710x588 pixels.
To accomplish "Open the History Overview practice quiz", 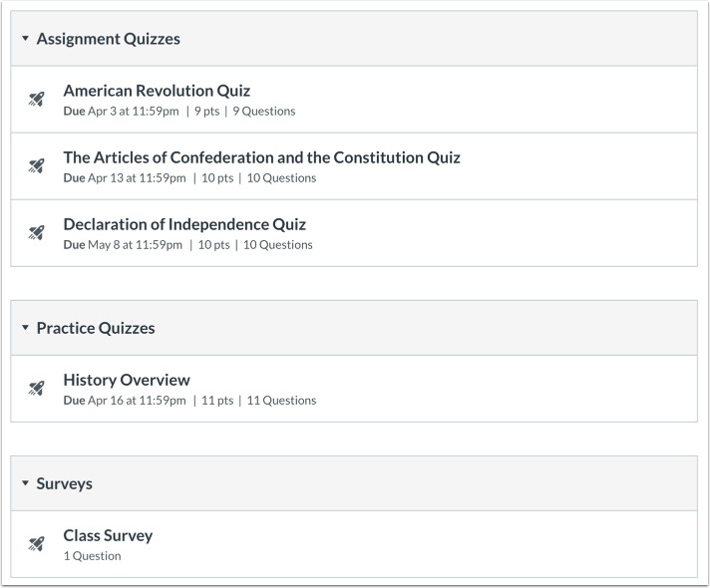I will pos(127,380).
